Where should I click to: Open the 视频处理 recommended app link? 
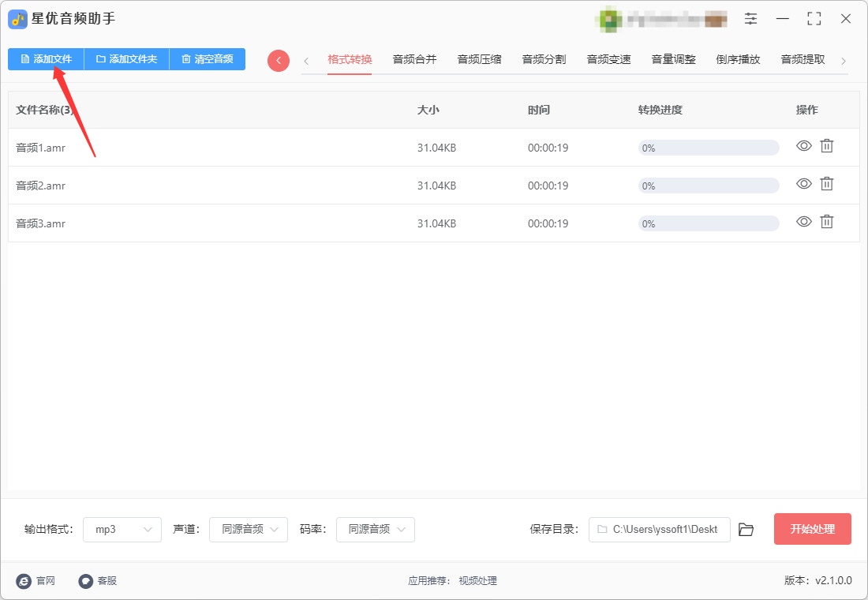tap(477, 580)
